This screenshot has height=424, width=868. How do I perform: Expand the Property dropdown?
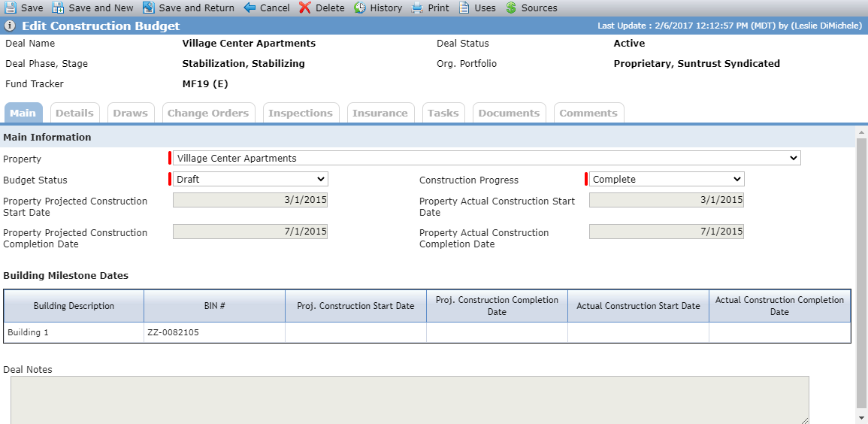[486, 159]
